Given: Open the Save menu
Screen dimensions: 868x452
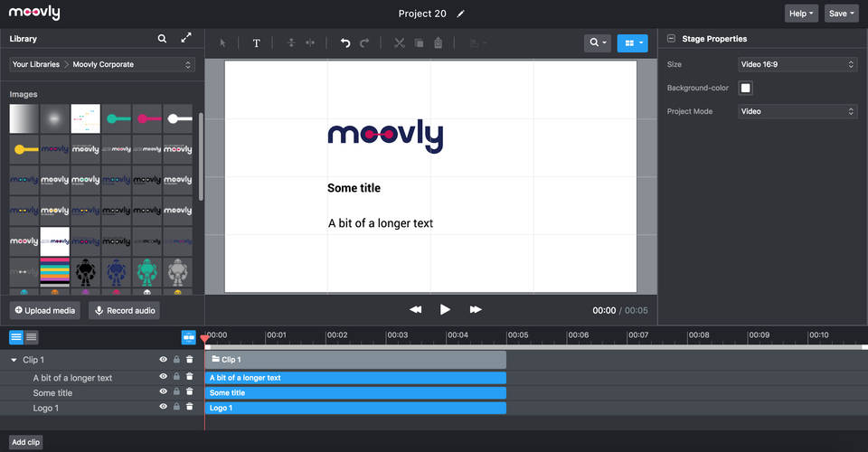Looking at the screenshot, I should (841, 14).
